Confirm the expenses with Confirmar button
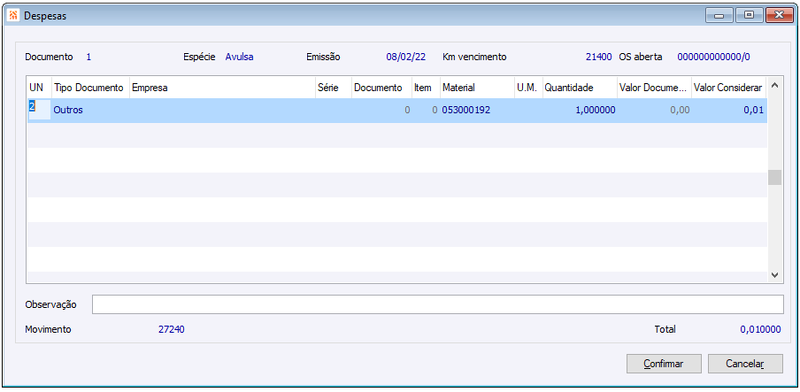Viewport: 800px width, 392px height. 664,364
